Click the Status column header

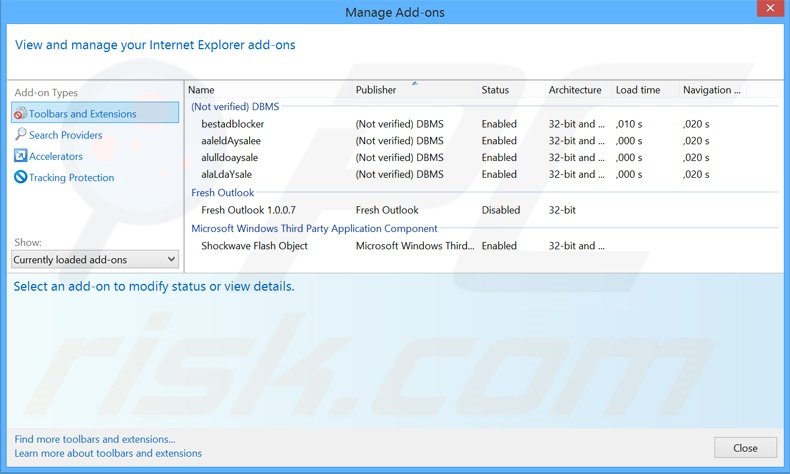pos(495,90)
